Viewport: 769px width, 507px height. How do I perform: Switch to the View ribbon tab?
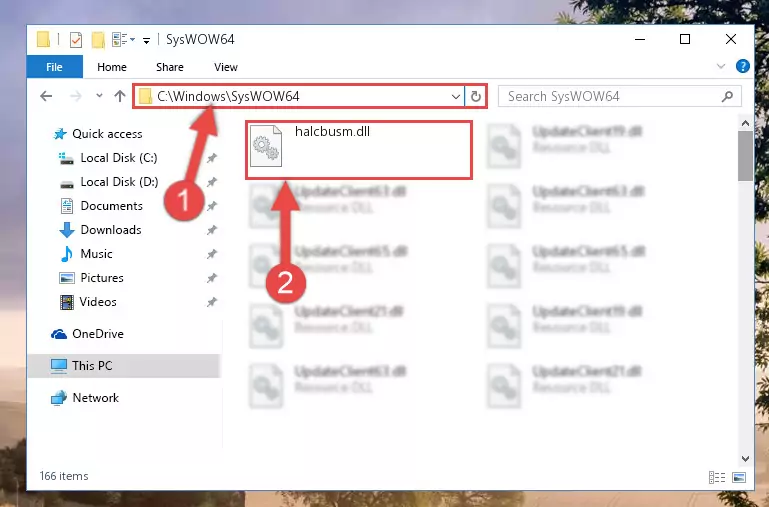pos(226,67)
